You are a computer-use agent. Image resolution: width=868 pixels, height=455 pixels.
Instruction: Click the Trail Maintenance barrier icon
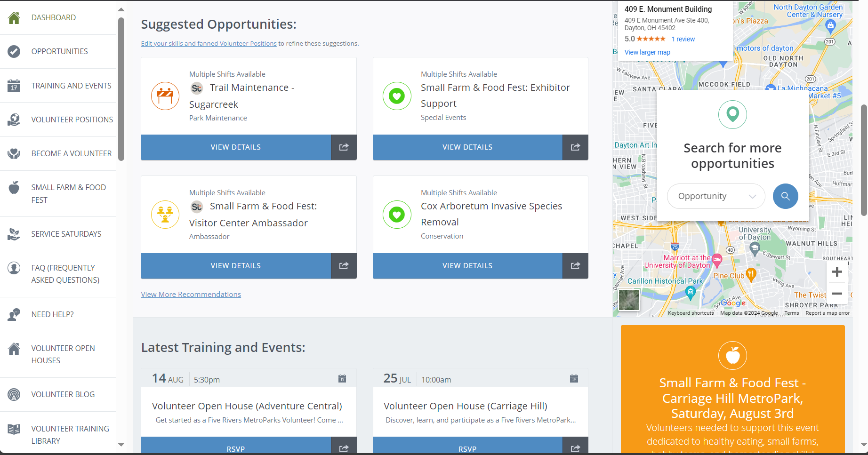165,96
